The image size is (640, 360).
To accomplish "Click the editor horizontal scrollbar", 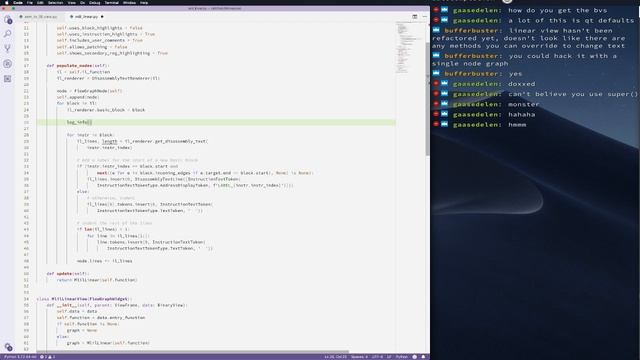I will pos(193,351).
